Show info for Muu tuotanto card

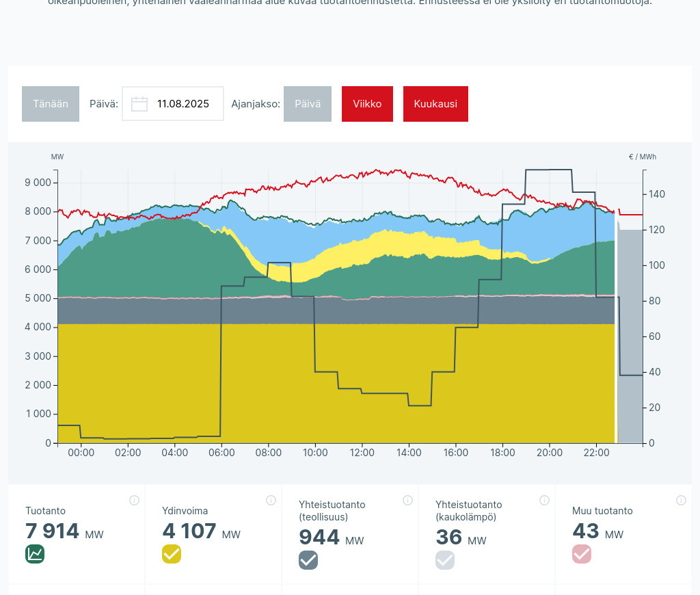click(681, 500)
